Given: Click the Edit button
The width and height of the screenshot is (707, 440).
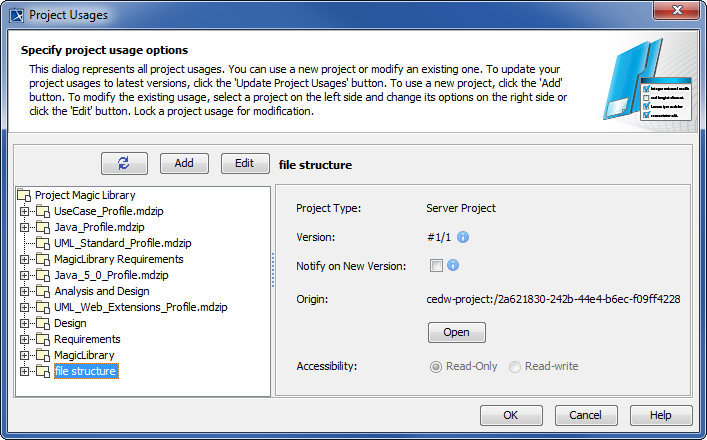Looking at the screenshot, I should [x=244, y=163].
